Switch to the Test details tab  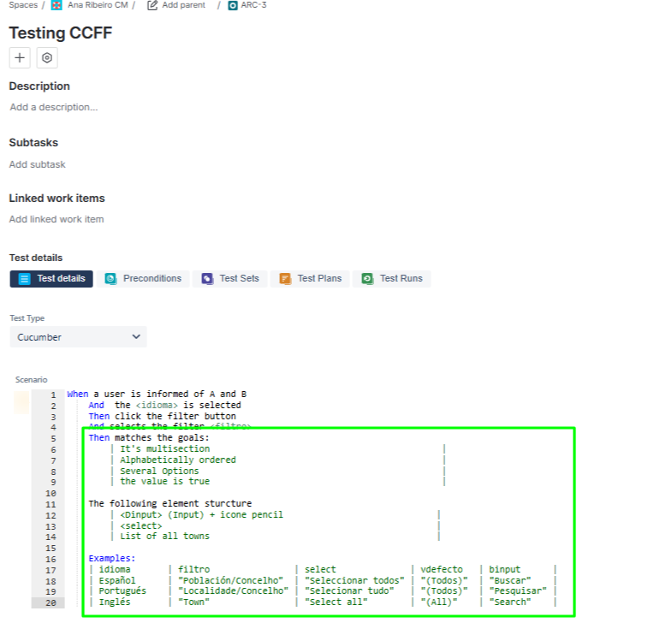51,279
